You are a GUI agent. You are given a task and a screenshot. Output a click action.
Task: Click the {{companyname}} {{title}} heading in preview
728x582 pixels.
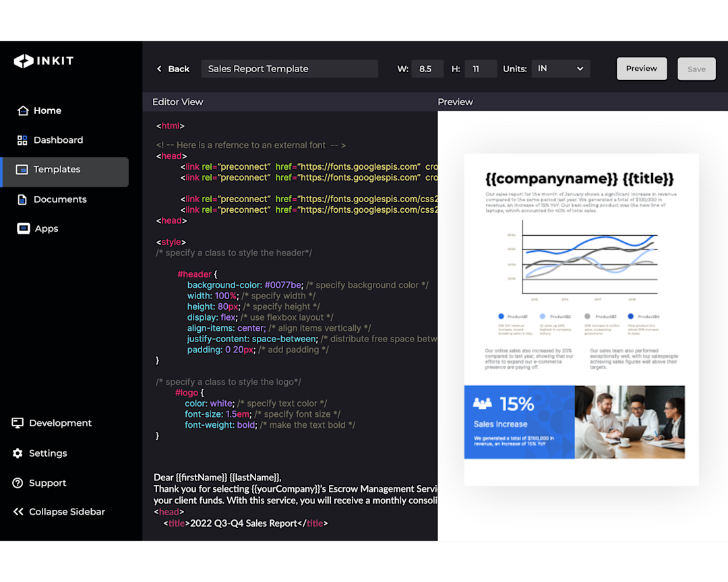pos(580,179)
